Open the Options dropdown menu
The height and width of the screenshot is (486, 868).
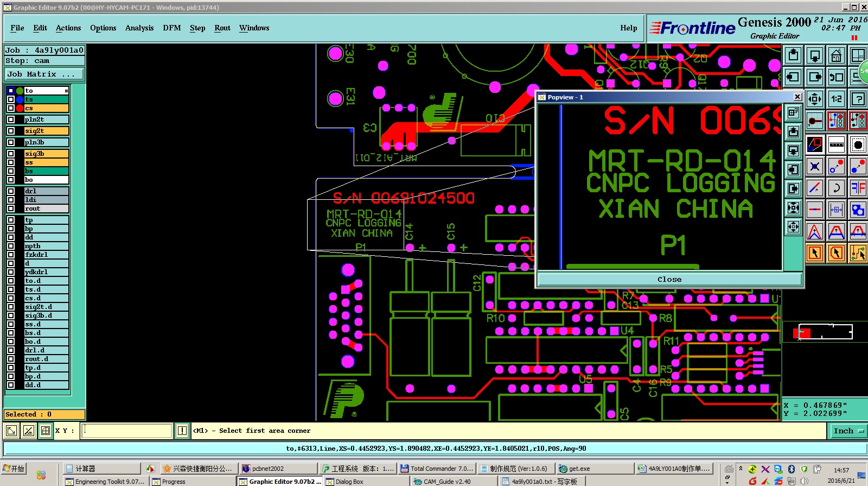103,28
